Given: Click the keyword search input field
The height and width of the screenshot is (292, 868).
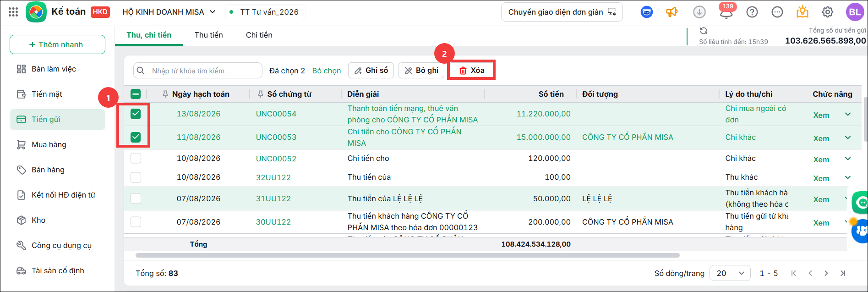Looking at the screenshot, I should pyautogui.click(x=198, y=71).
